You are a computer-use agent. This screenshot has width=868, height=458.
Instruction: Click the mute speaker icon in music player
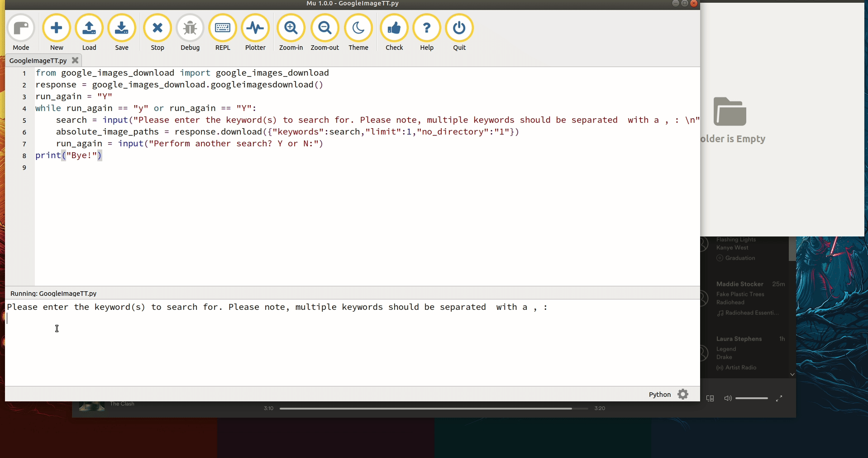pyautogui.click(x=728, y=398)
